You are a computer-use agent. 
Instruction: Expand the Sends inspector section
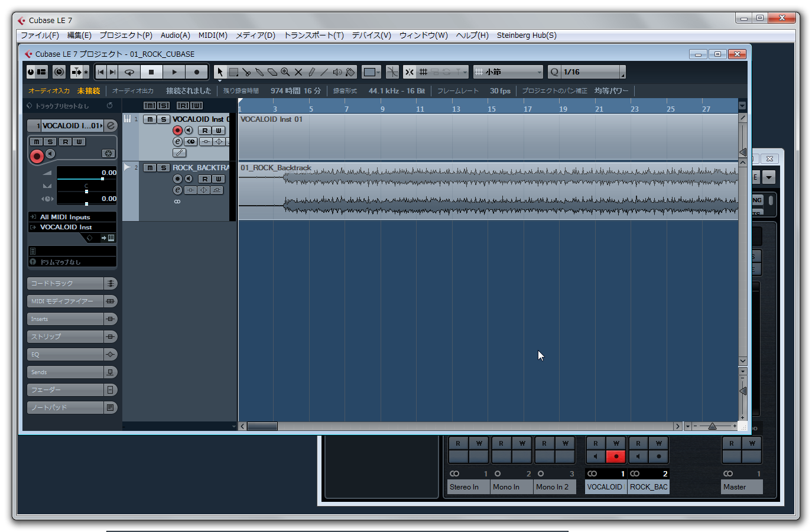tap(72, 372)
